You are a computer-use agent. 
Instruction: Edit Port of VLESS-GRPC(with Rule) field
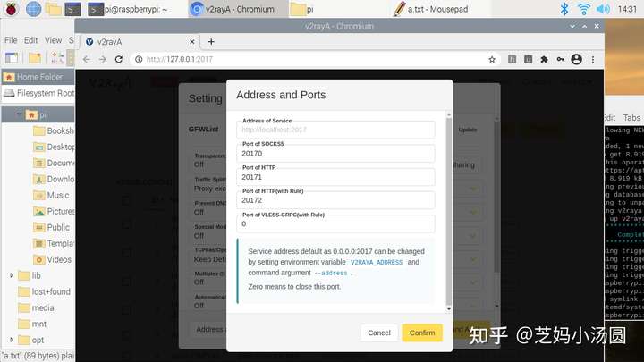pyautogui.click(x=335, y=223)
